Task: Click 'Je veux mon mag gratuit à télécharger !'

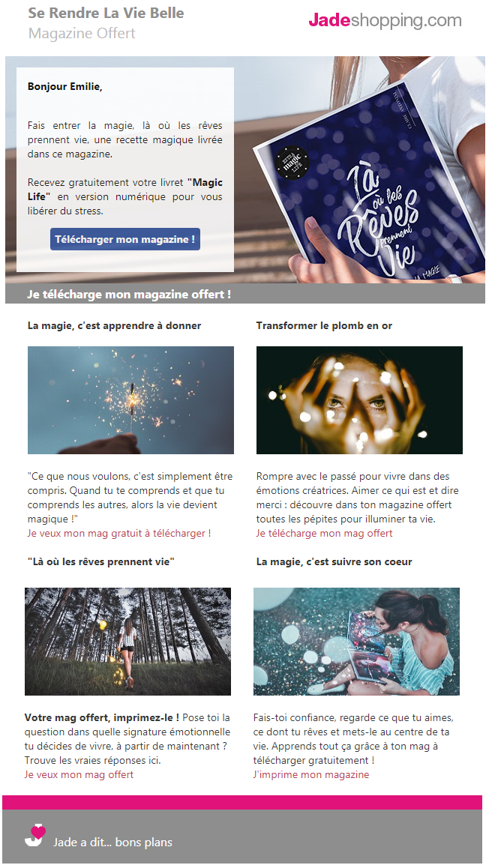Action: click(119, 534)
